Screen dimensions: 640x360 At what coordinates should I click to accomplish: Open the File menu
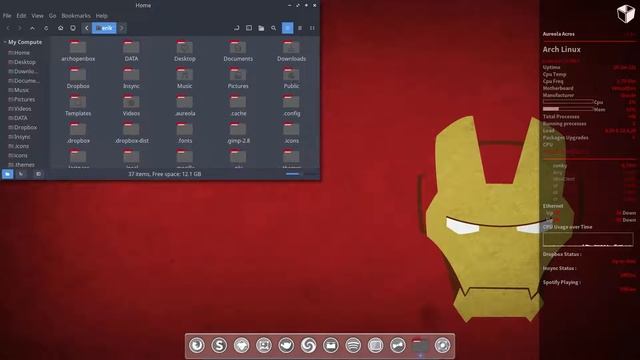(7, 16)
